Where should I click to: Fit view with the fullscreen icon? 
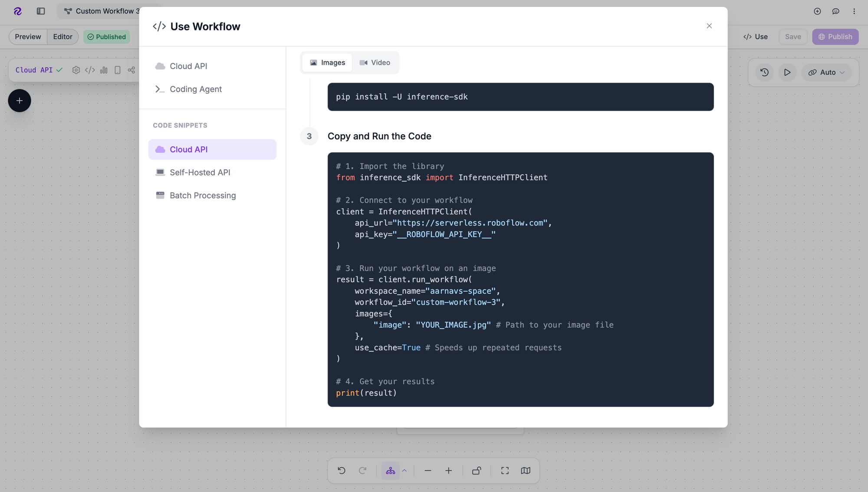tap(505, 471)
